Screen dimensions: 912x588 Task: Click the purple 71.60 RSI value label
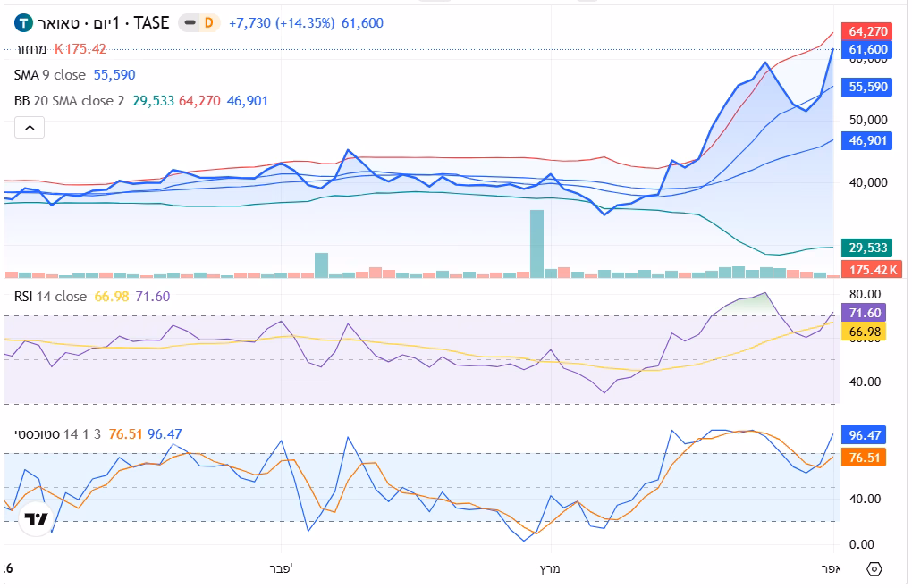[x=866, y=313]
